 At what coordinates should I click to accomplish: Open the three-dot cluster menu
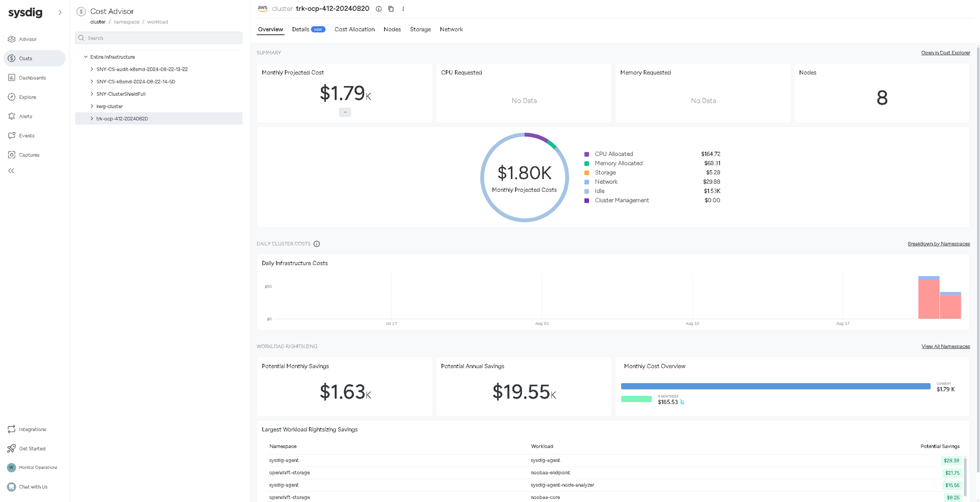[403, 9]
